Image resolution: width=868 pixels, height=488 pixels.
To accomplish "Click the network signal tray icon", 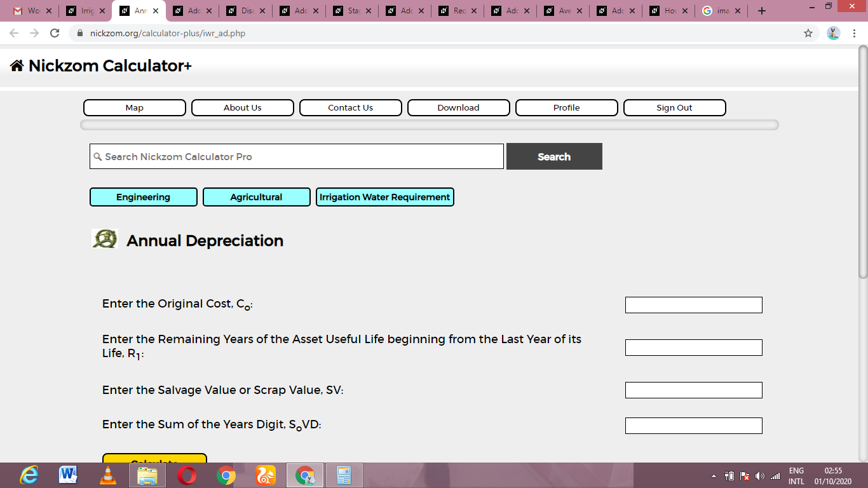I will click(x=775, y=476).
